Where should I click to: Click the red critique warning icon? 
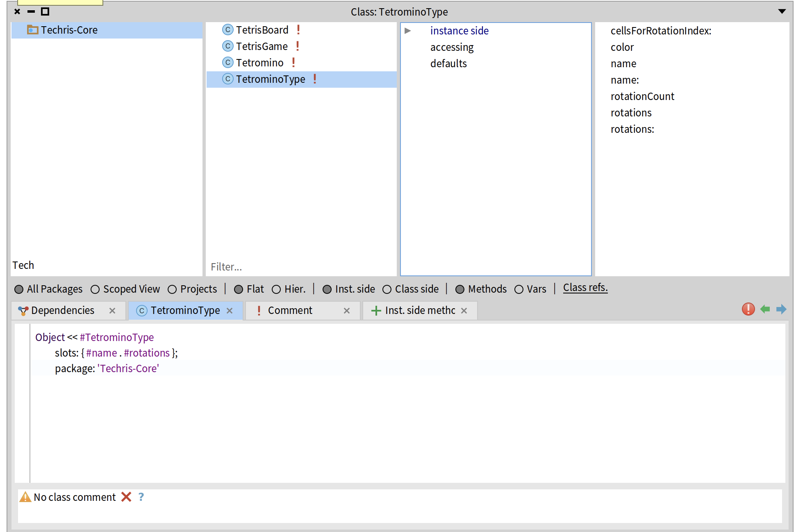point(748,309)
